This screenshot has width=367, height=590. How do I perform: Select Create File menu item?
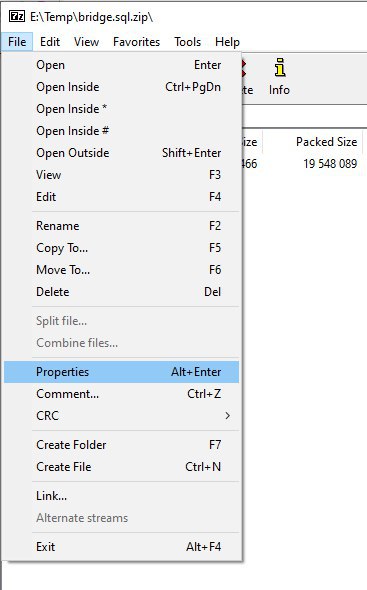(x=122, y=467)
